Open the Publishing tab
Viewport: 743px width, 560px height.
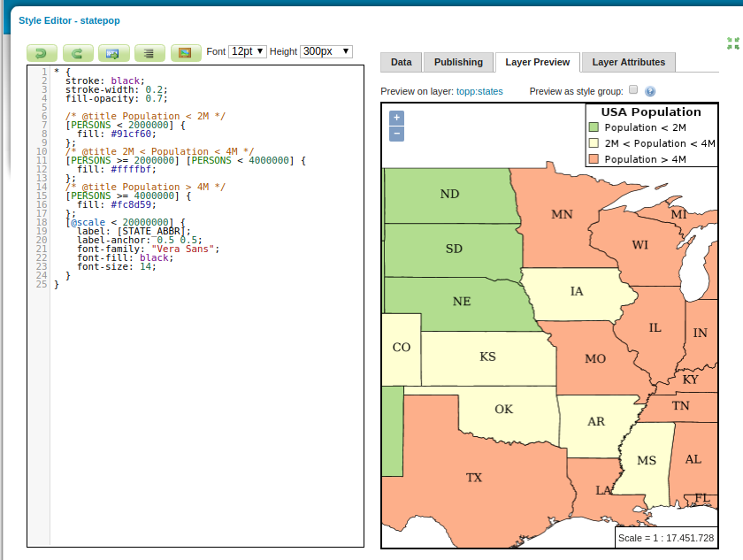[458, 62]
